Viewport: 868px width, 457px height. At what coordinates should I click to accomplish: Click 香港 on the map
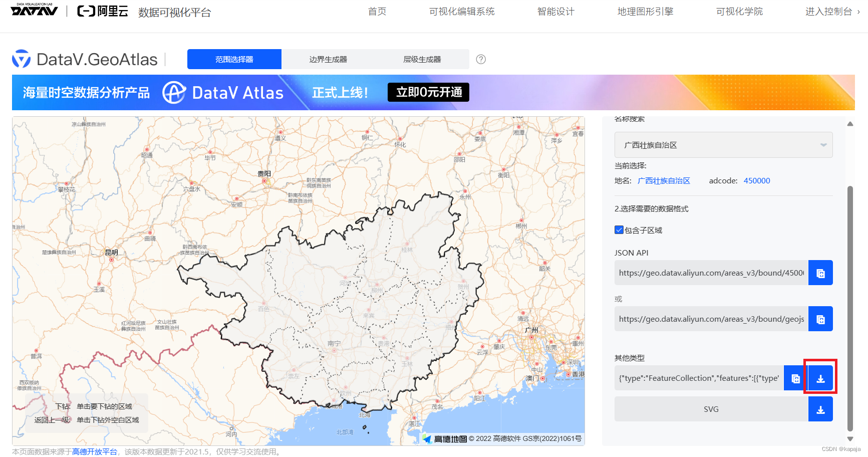tap(578, 374)
